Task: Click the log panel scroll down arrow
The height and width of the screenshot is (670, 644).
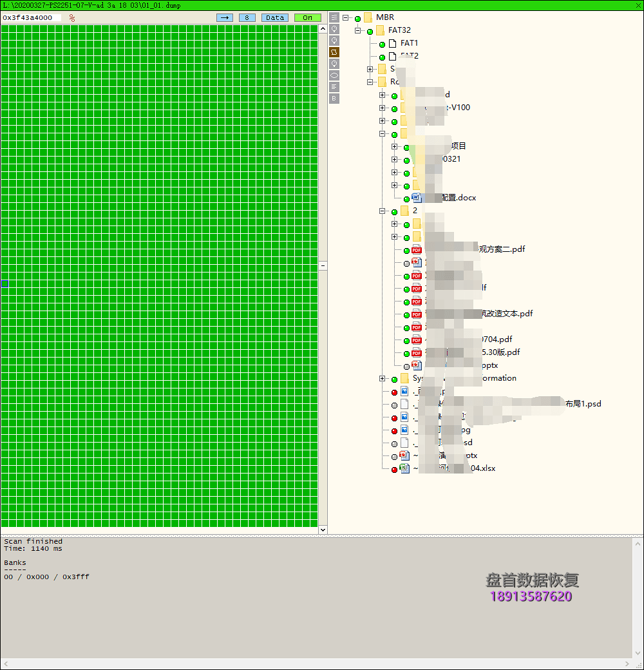Action: [x=638, y=653]
